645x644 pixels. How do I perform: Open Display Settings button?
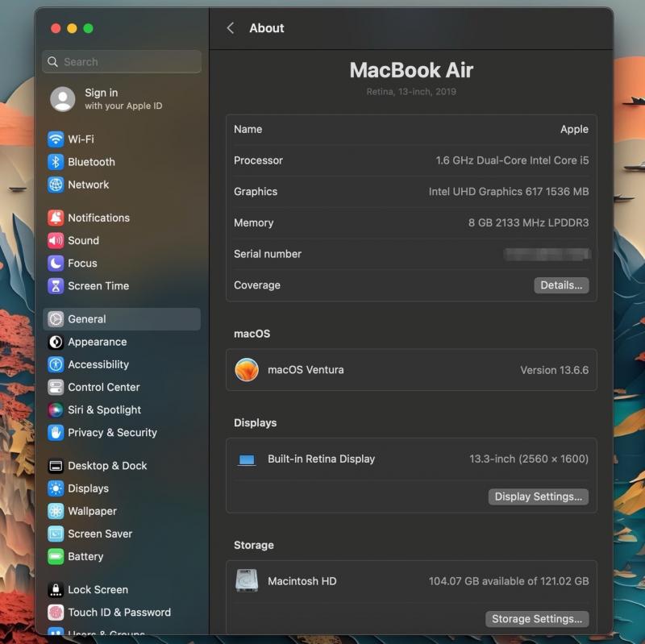click(538, 497)
